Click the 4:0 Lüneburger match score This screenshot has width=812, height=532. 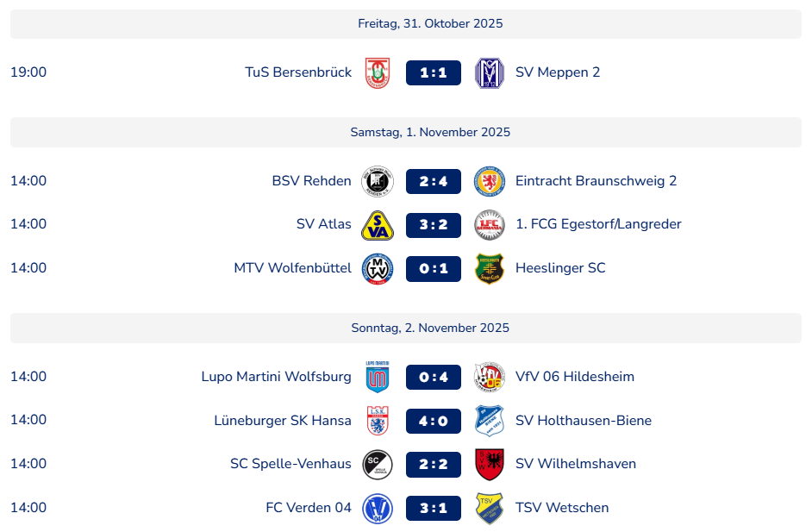tap(434, 421)
